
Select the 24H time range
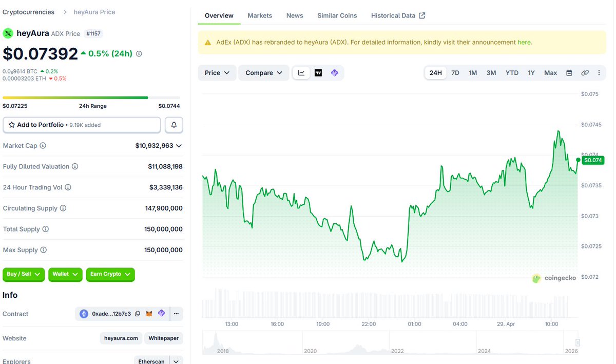point(436,73)
